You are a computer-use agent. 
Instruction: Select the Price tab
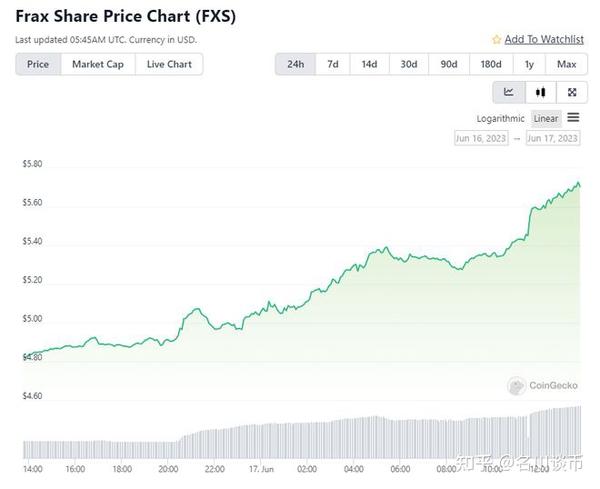tap(38, 64)
